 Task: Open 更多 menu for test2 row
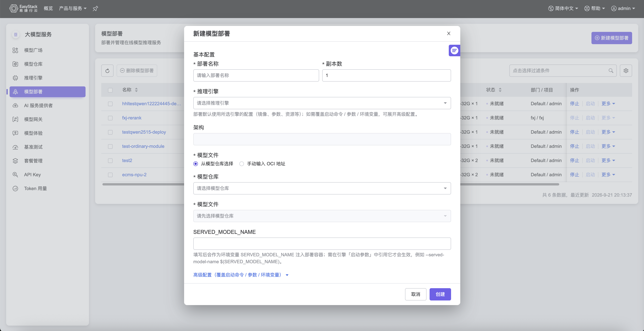click(x=608, y=161)
